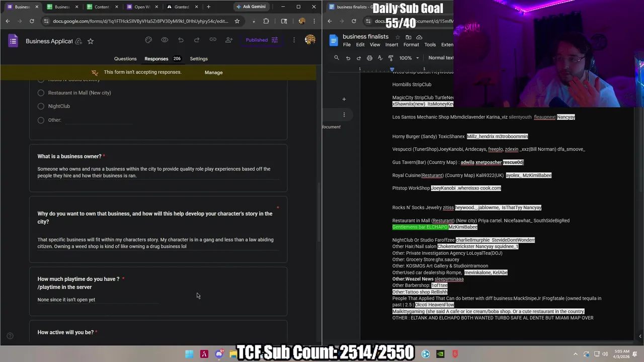
Task: Click the Ask Gemini button
Action: (251, 7)
